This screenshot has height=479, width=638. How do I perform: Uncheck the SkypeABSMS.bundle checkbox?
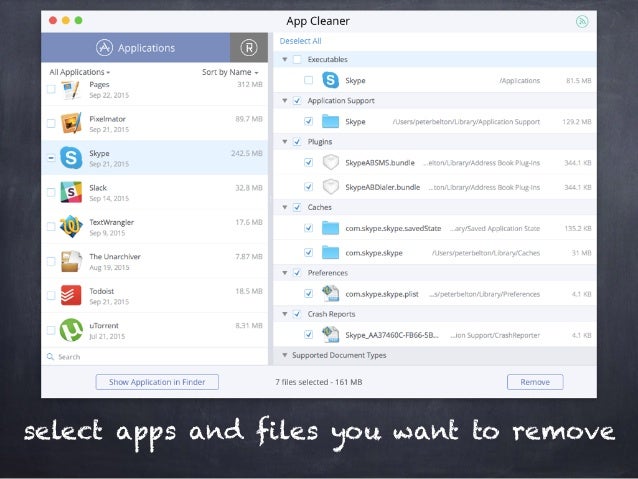point(308,162)
